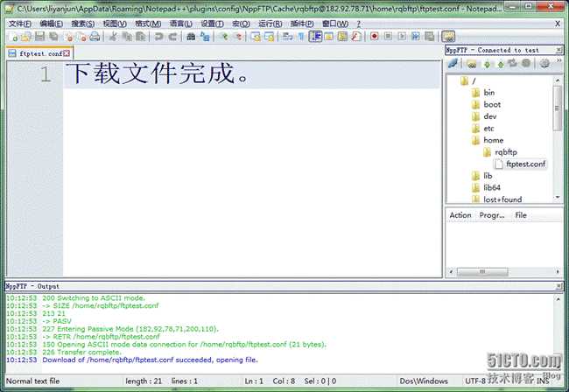
Task: Click the Print toolbar icon
Action: [95, 37]
